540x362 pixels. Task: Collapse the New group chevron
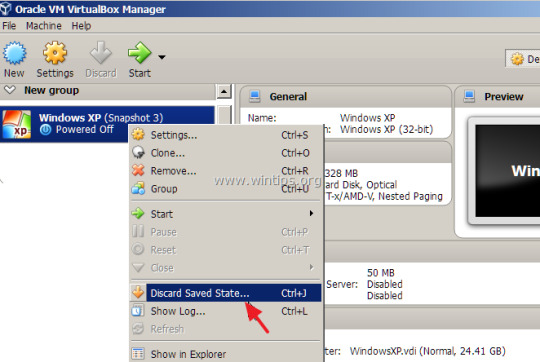click(x=10, y=90)
